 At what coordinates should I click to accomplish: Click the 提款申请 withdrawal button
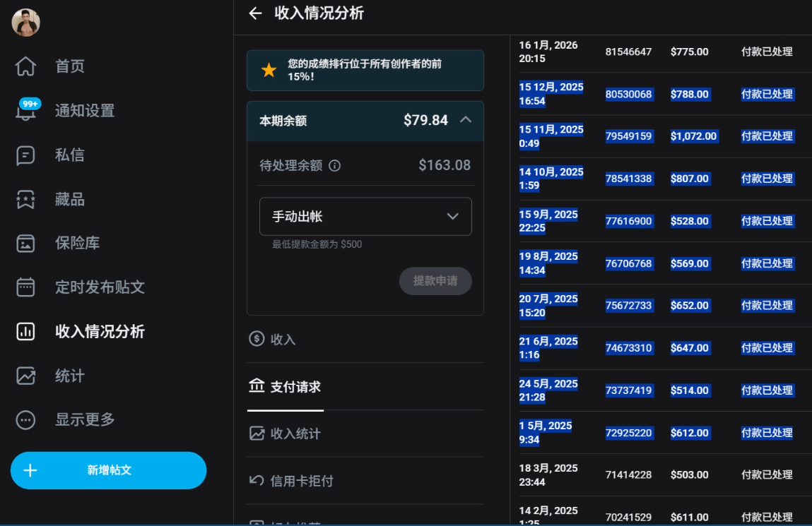pyautogui.click(x=435, y=281)
